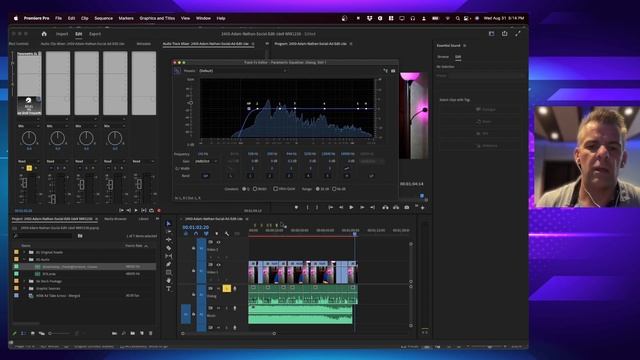Click New Item icon in Project panel
Image resolution: width=640 pixels, height=360 pixels.
142,333
